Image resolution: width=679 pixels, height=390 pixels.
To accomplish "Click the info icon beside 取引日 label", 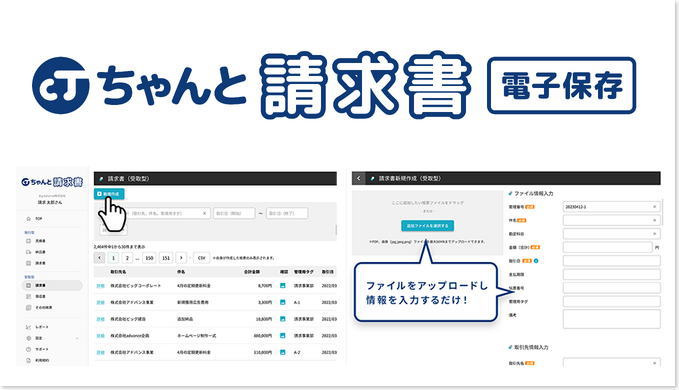I will pyautogui.click(x=536, y=261).
